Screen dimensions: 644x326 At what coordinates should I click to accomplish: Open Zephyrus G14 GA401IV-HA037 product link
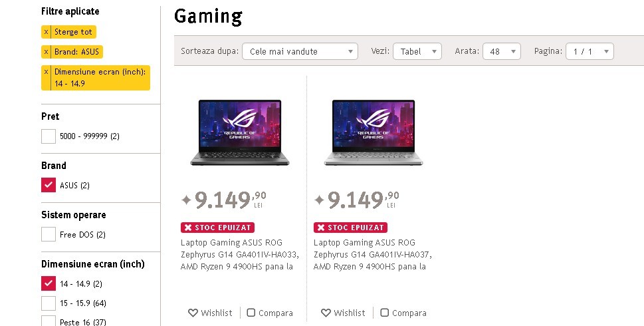pos(373,254)
